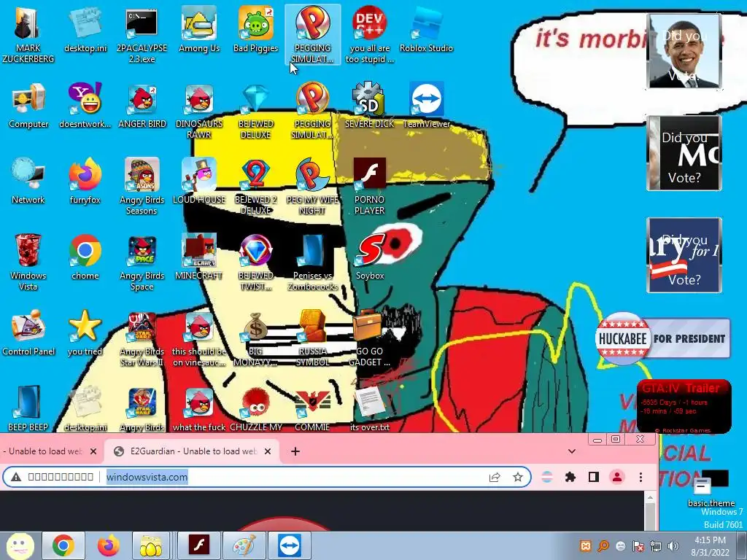Bookmark this page with the star icon
The image size is (747, 560).
click(x=518, y=477)
